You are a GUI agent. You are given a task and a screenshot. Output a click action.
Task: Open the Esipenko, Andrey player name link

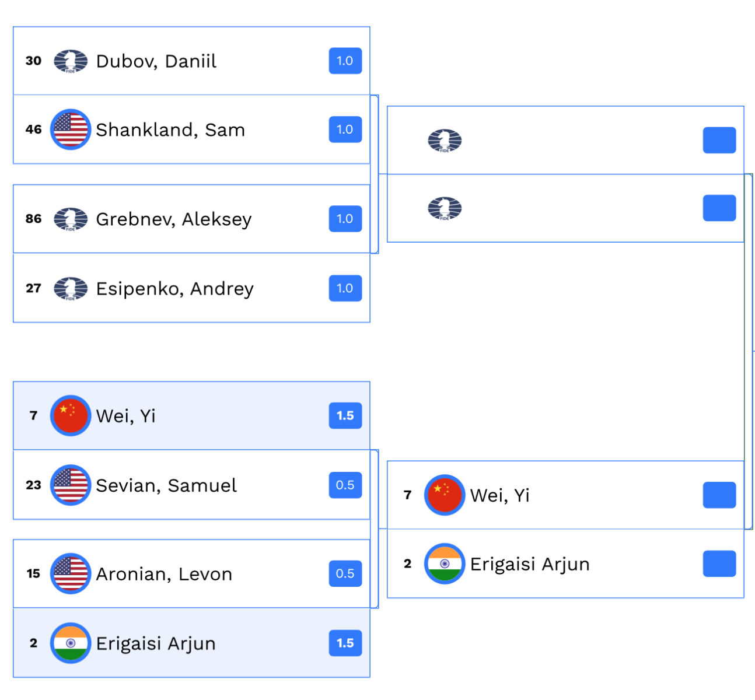point(174,289)
